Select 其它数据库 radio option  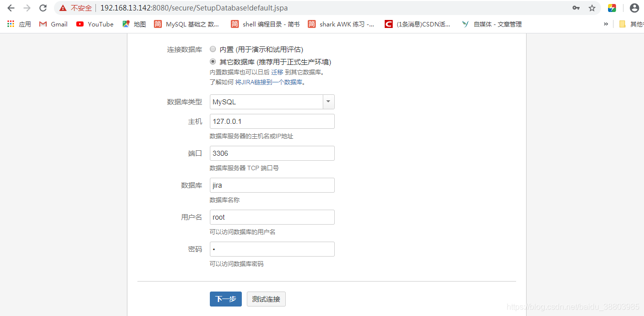[x=213, y=62]
